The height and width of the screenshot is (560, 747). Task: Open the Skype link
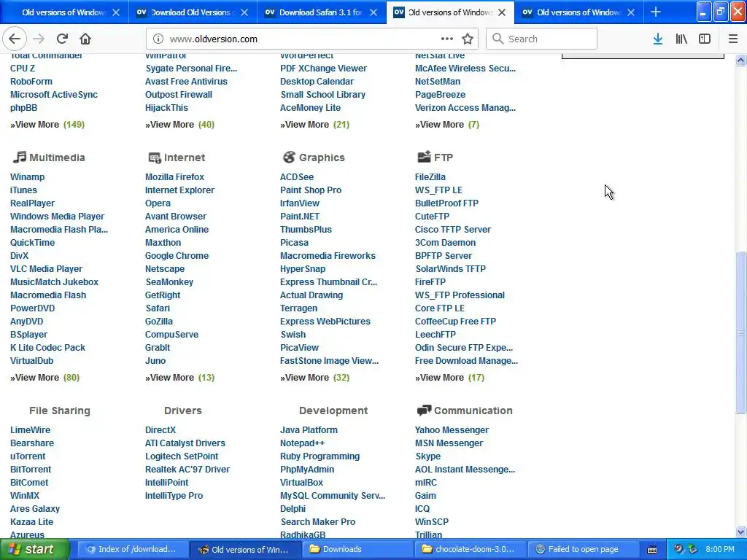click(x=427, y=456)
